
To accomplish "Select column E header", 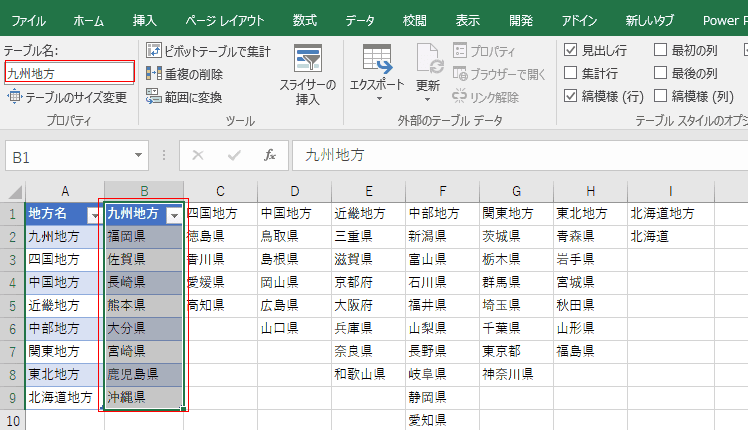I will (x=368, y=191).
